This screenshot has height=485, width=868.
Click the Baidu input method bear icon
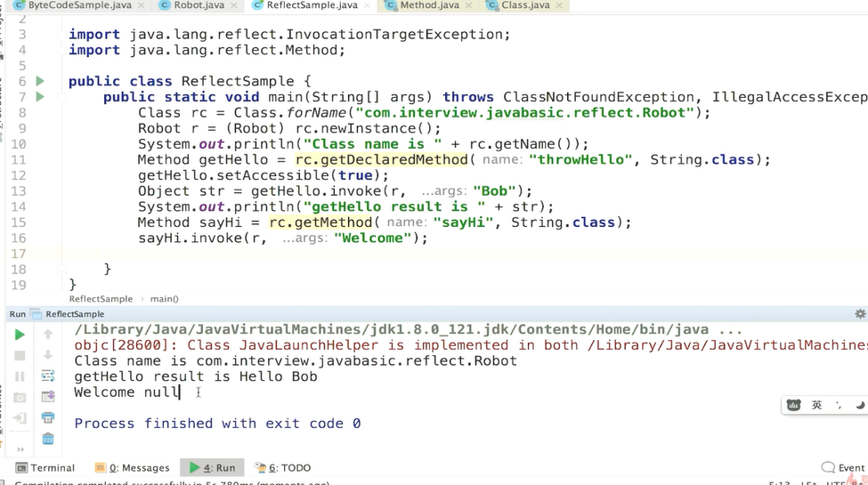(x=793, y=405)
